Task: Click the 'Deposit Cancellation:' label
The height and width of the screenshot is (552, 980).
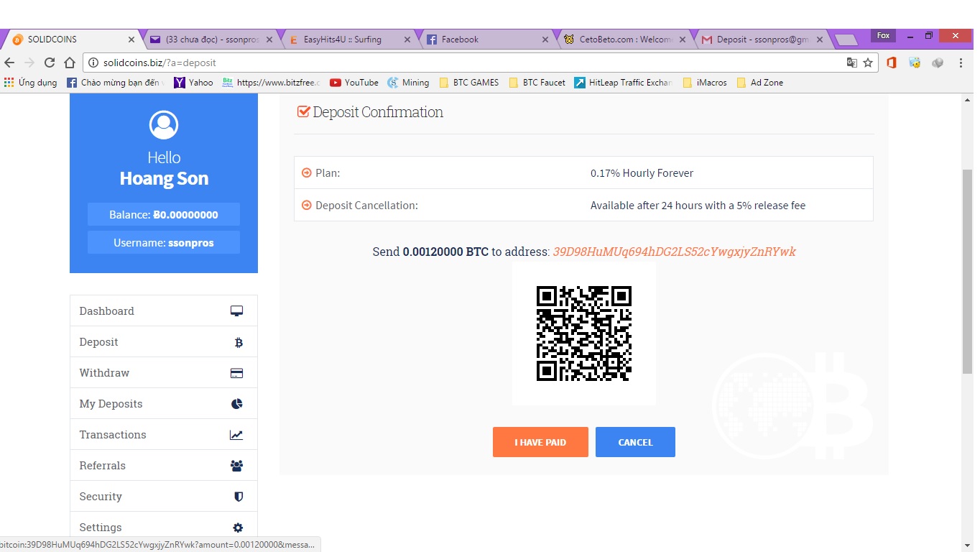Action: click(x=366, y=206)
